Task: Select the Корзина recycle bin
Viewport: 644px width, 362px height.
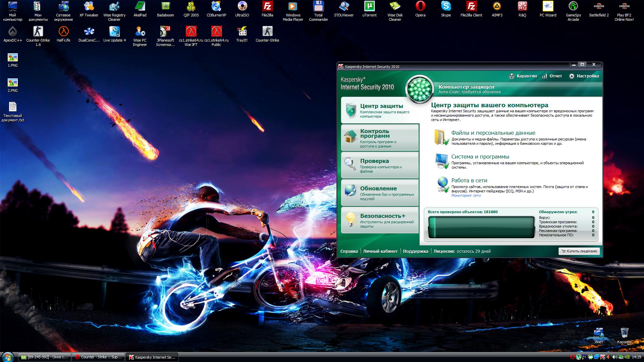Action: 624,336
